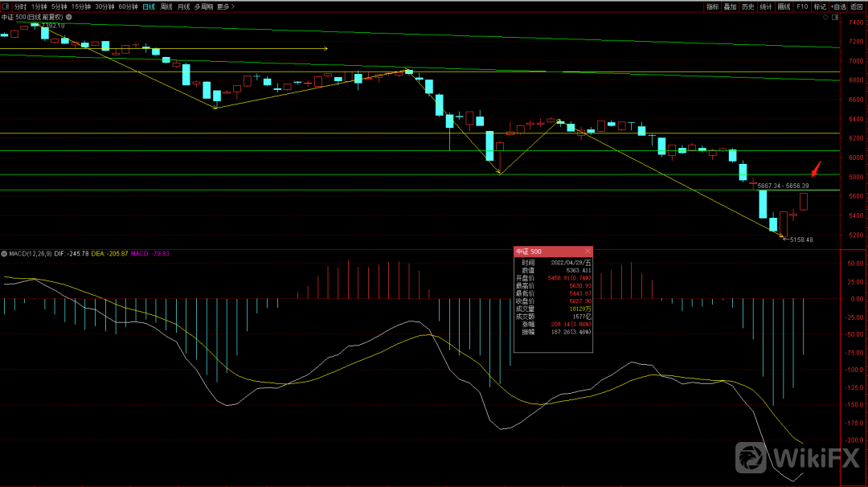This screenshot has height=487, width=868.
Task: Open the 指标 indicators button
Action: (x=712, y=6)
